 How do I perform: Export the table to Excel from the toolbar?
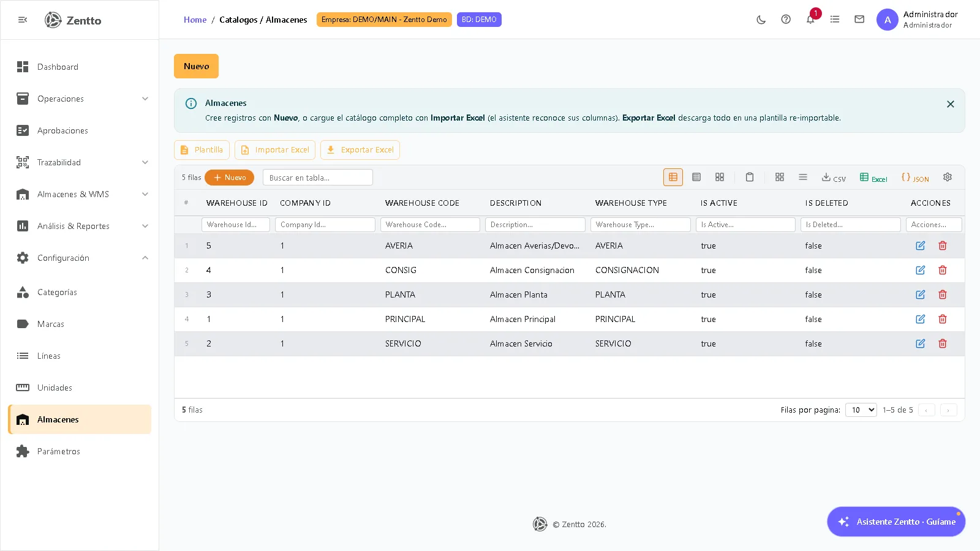(873, 178)
